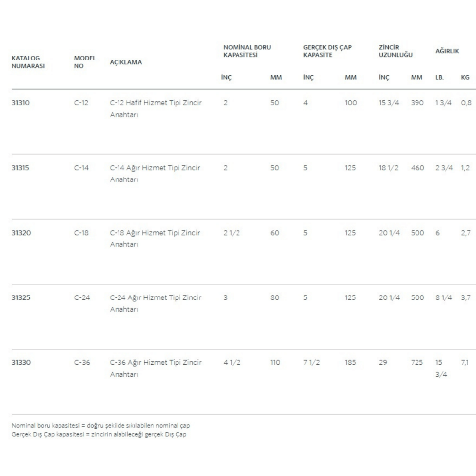Click the AĞIRLIK column header
476x476 pixels.
448,51
